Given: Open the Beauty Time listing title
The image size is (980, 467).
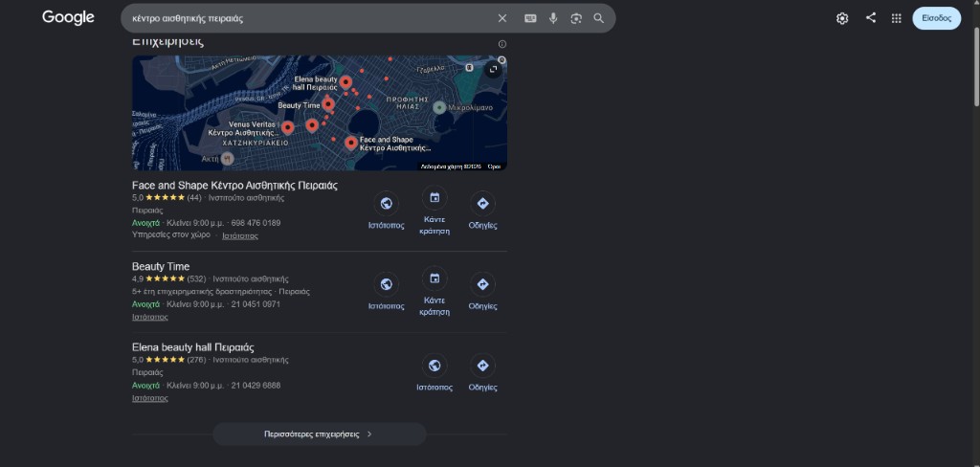Looking at the screenshot, I should tap(161, 266).
